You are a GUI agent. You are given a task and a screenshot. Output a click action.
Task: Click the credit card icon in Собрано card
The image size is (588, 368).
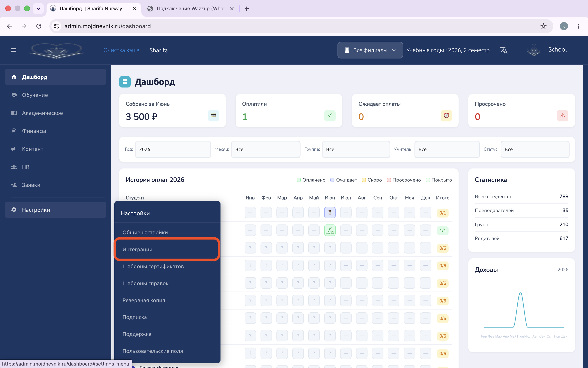(214, 116)
